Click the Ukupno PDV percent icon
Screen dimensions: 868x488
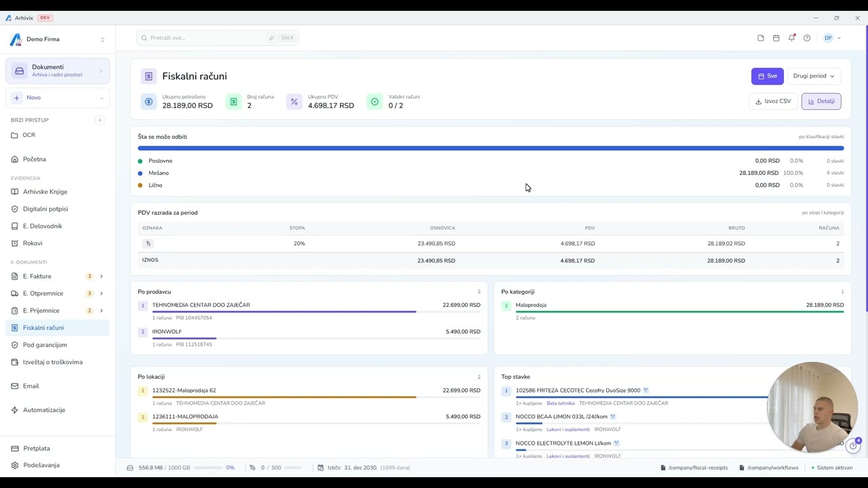tap(294, 102)
